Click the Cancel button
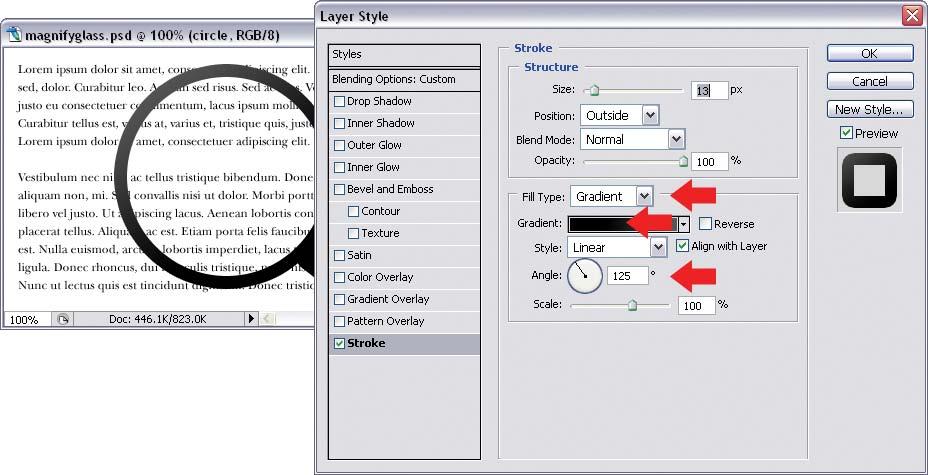Screen dimensions: 928x475 coord(870,81)
